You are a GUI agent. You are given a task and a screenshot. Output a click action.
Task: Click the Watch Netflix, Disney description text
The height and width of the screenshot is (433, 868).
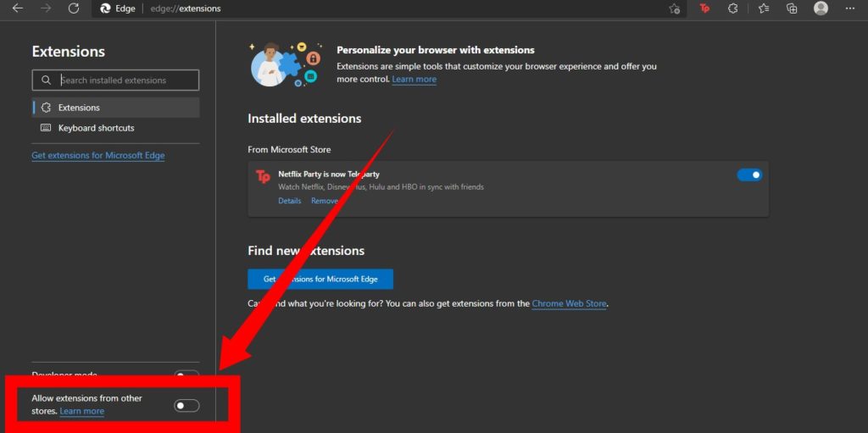381,187
